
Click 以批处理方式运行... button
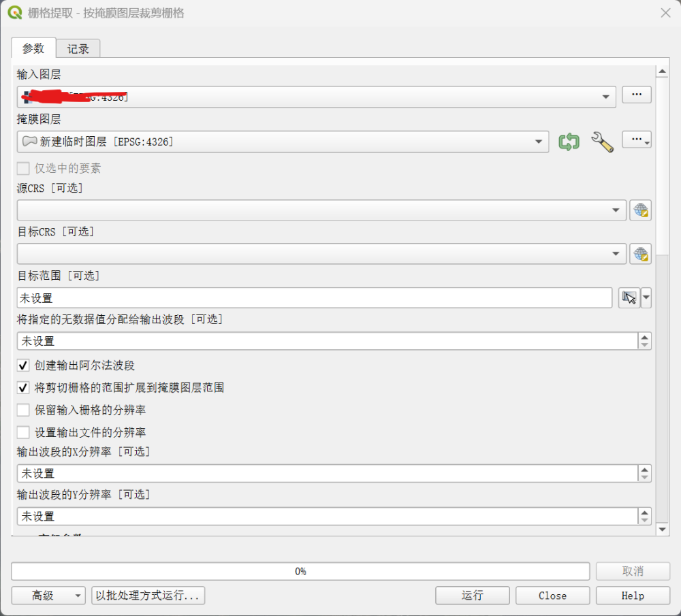tap(148, 596)
